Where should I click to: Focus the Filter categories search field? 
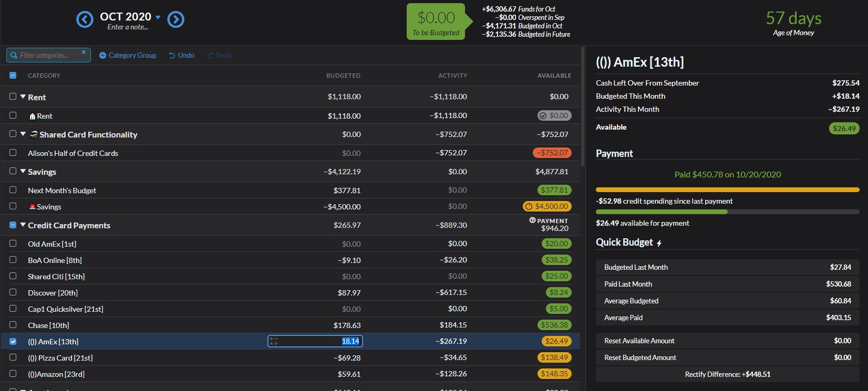(48, 55)
